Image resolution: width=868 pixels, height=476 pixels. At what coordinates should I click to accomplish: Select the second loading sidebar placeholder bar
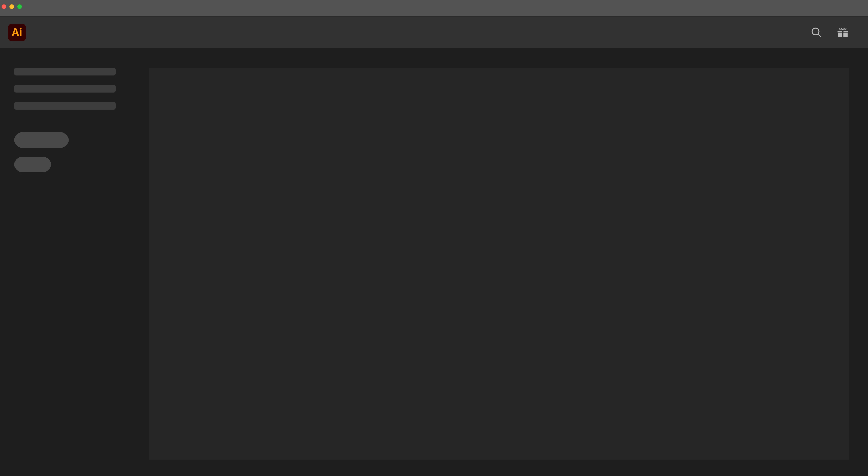tap(65, 89)
